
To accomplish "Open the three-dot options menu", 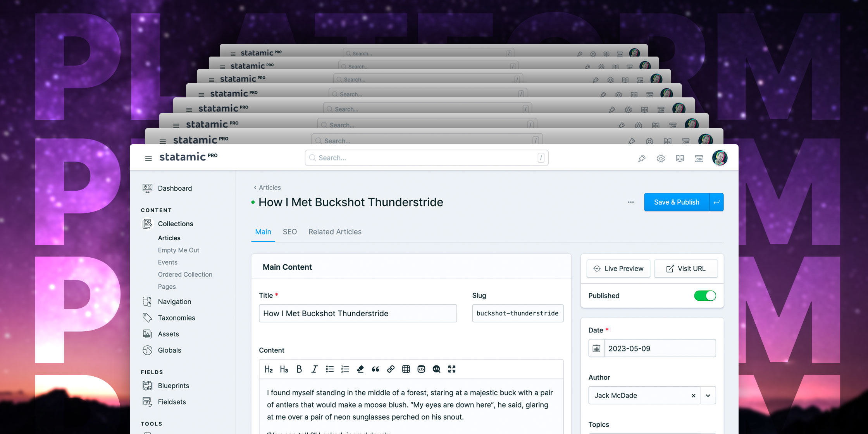I will (x=631, y=202).
